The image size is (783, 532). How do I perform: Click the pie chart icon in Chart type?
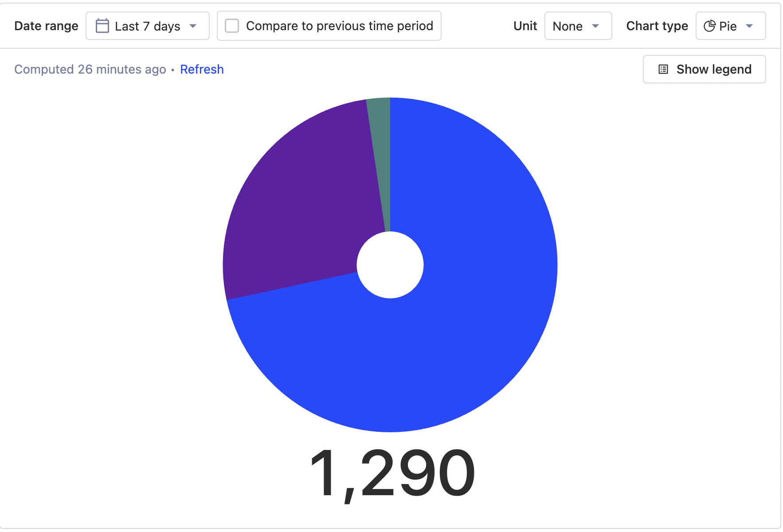coord(709,26)
